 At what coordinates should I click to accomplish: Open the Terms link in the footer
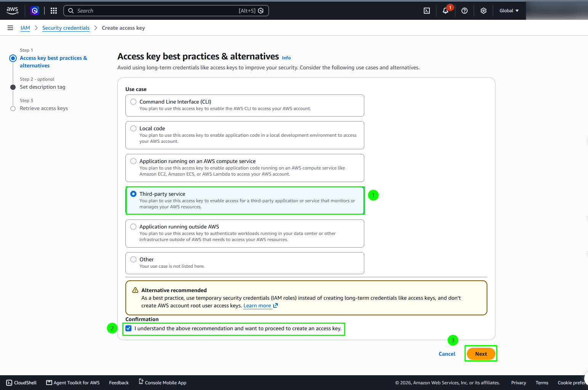pyautogui.click(x=542, y=383)
